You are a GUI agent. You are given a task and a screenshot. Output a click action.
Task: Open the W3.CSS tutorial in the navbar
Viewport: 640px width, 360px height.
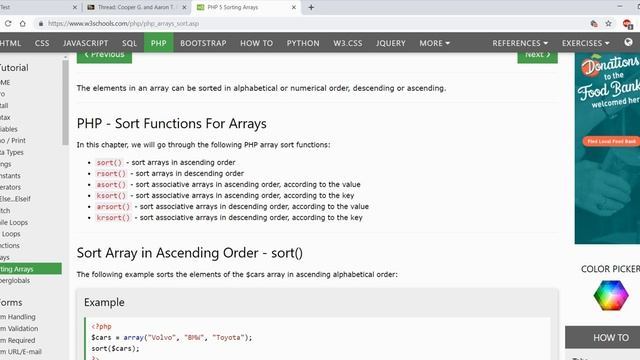pos(348,43)
